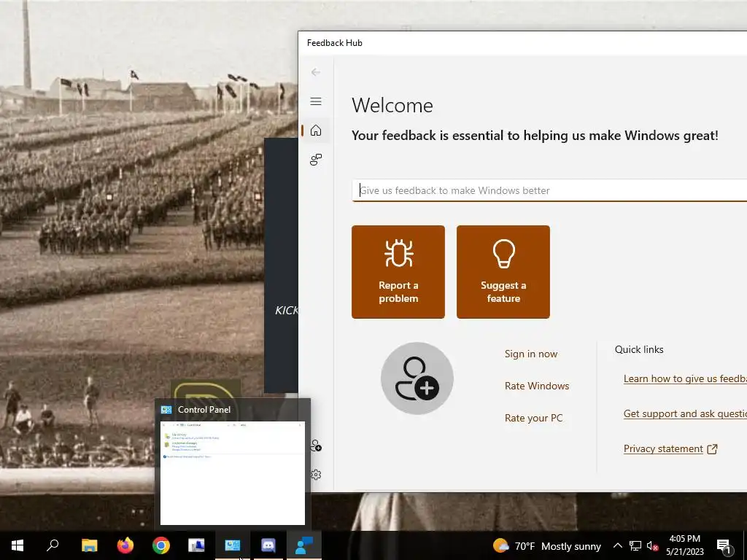Viewport: 747px width, 560px height.
Task: Click the muted volume tray icon
Action: tap(652, 545)
